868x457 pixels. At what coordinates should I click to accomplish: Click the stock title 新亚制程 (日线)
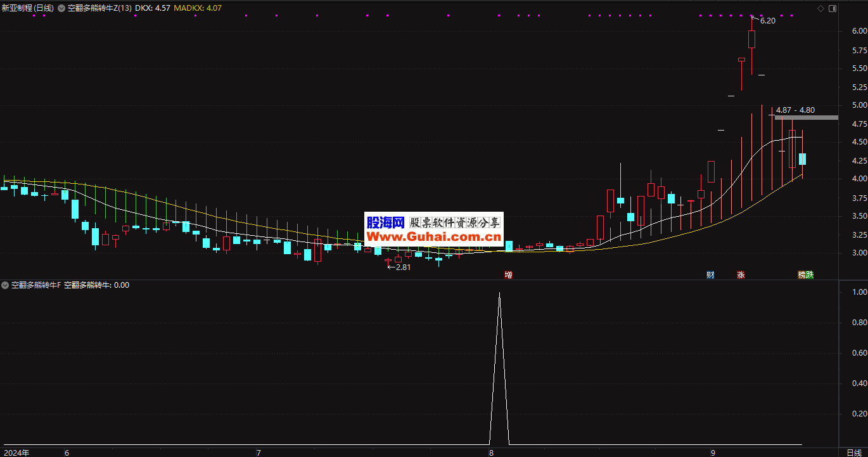28,8
